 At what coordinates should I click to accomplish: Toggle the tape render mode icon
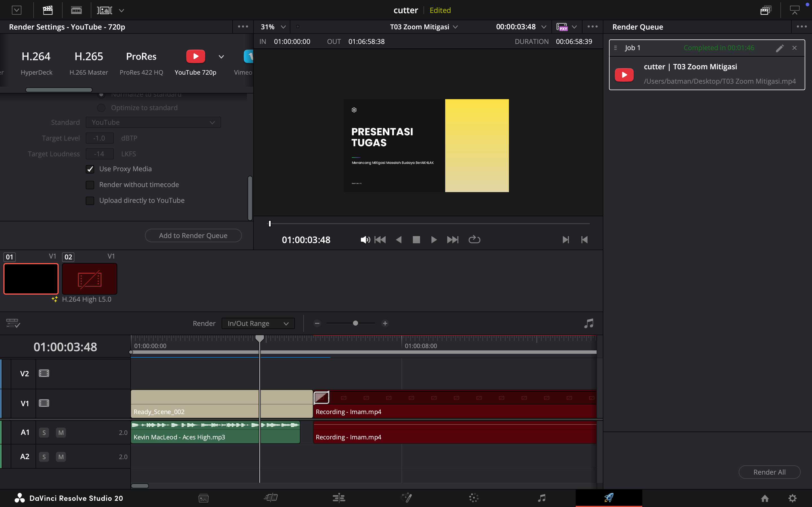76,10
